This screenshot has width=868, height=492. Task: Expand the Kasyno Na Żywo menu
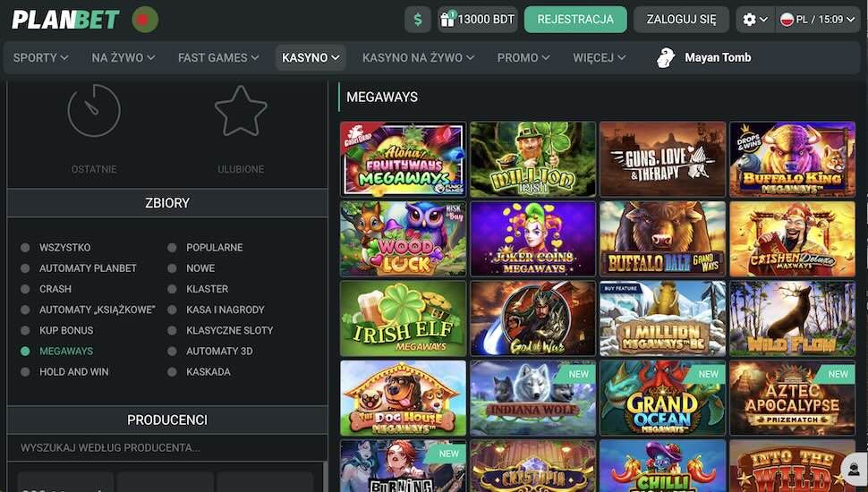[418, 57]
